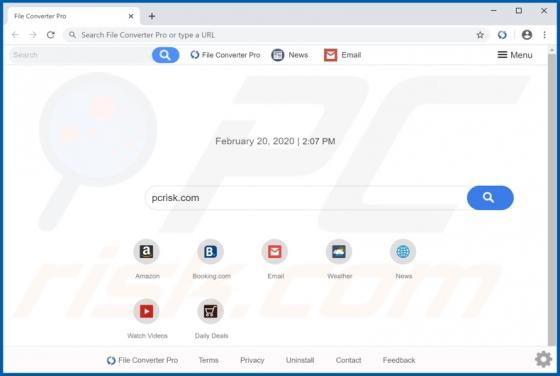Screen dimensions: 560x376
Task: Minimize the browser window
Action: click(x=494, y=11)
